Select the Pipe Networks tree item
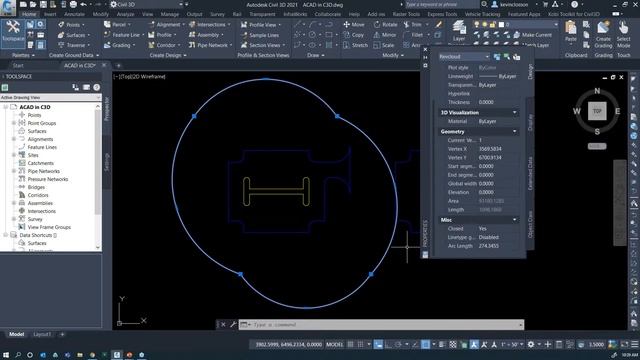The height and width of the screenshot is (360, 640). click(44, 171)
